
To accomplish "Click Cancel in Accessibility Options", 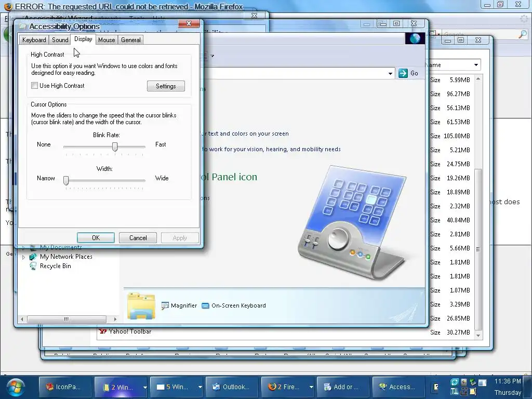I will [138, 238].
